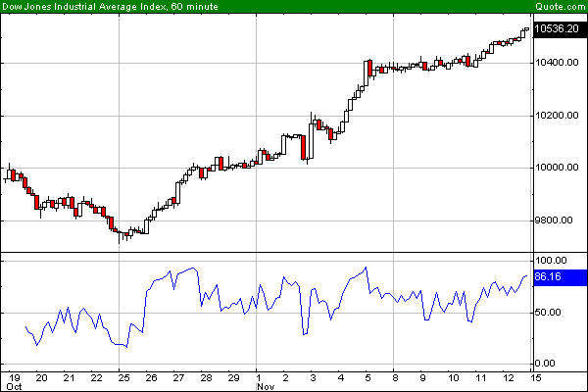588x392 pixels.
Task: Click the Quote.com label
Action: (x=560, y=7)
